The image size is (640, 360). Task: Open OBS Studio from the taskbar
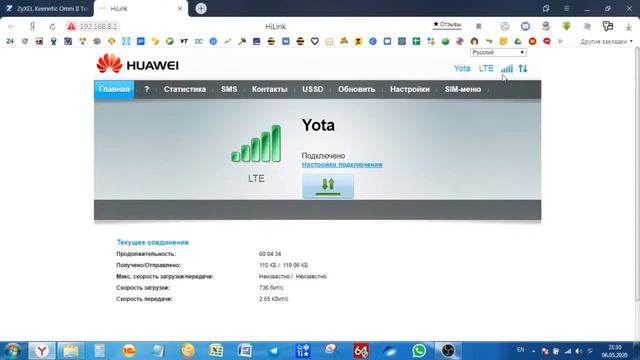pos(448,351)
